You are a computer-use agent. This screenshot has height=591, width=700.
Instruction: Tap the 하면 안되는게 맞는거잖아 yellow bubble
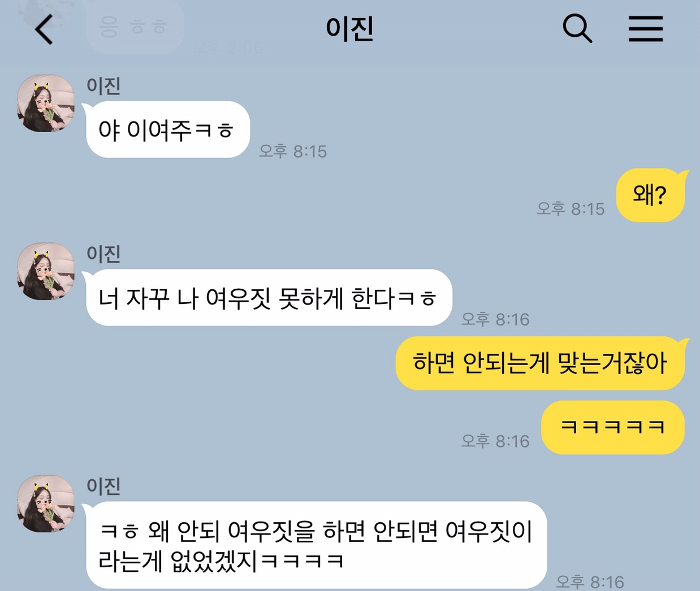coord(541,363)
